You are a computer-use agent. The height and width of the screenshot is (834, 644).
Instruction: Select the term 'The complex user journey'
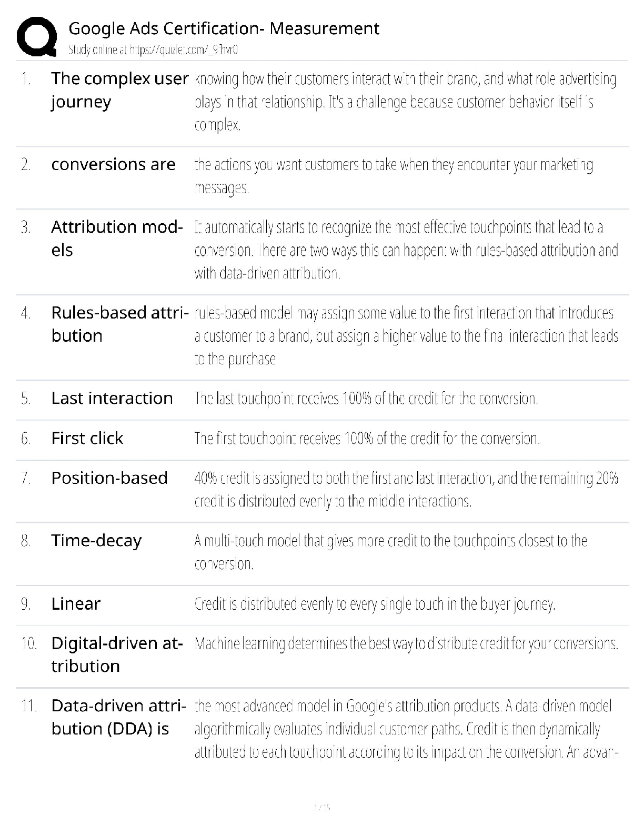pos(119,90)
